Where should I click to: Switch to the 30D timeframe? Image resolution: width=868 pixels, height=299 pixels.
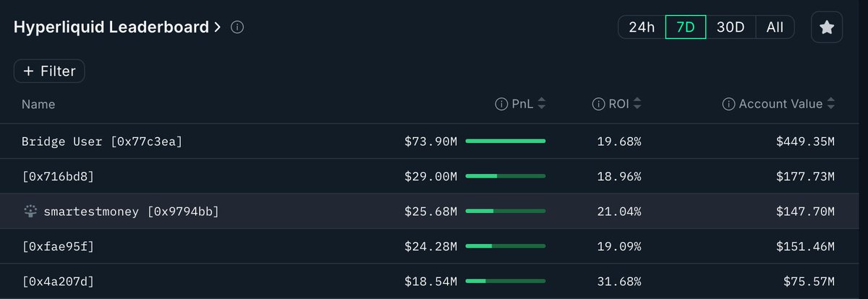(731, 27)
